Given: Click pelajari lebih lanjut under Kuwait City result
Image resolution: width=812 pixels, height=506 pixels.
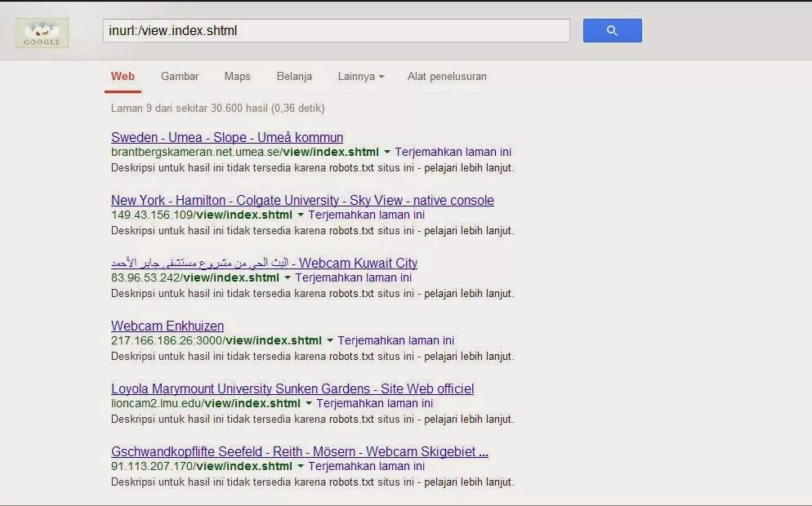Looking at the screenshot, I should click(468, 293).
